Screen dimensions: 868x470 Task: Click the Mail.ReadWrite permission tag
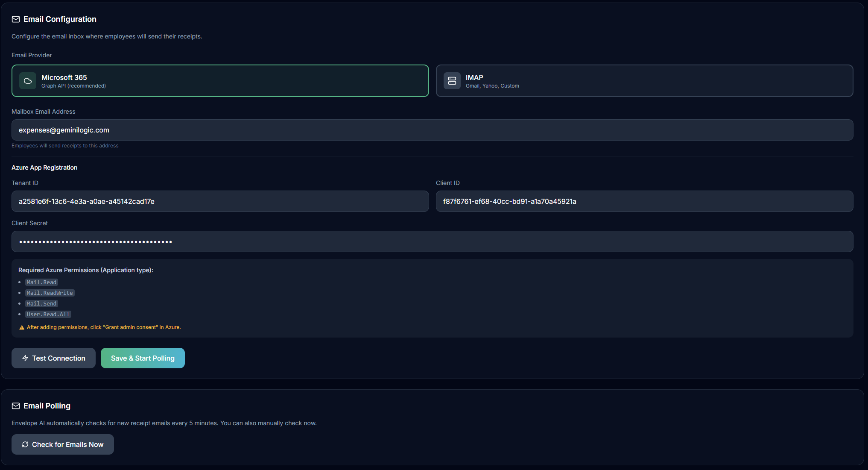(50, 293)
